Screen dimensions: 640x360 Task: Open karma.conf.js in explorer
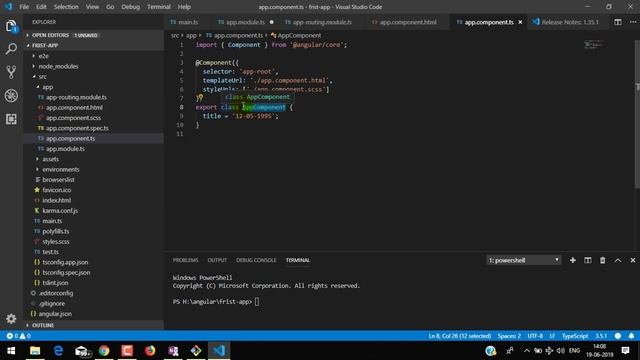pos(60,211)
